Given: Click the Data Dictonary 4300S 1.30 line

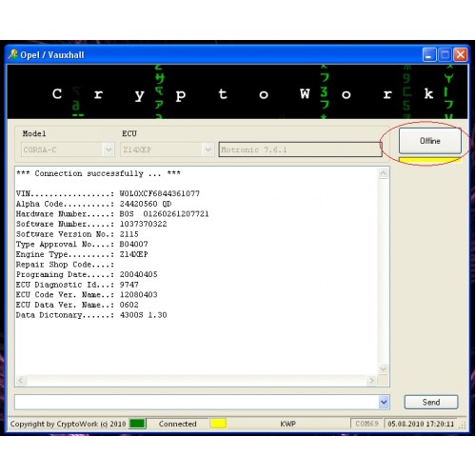Looking at the screenshot, I should click(91, 315).
